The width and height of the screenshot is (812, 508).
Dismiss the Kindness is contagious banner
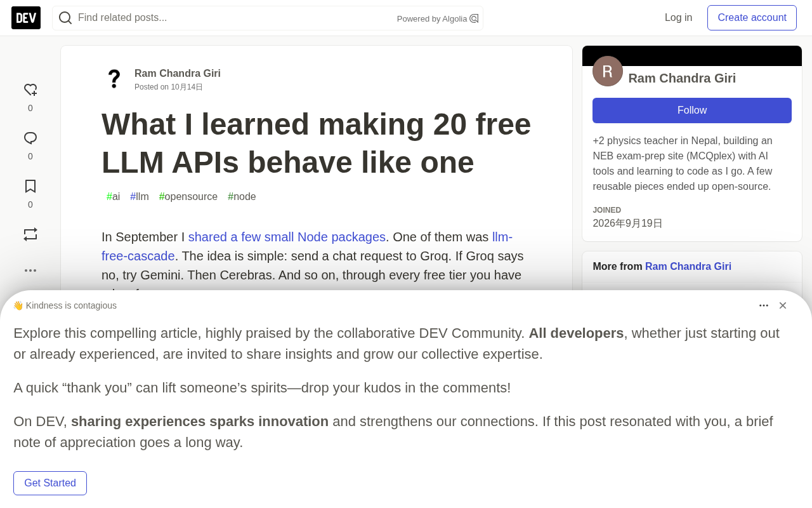783,305
